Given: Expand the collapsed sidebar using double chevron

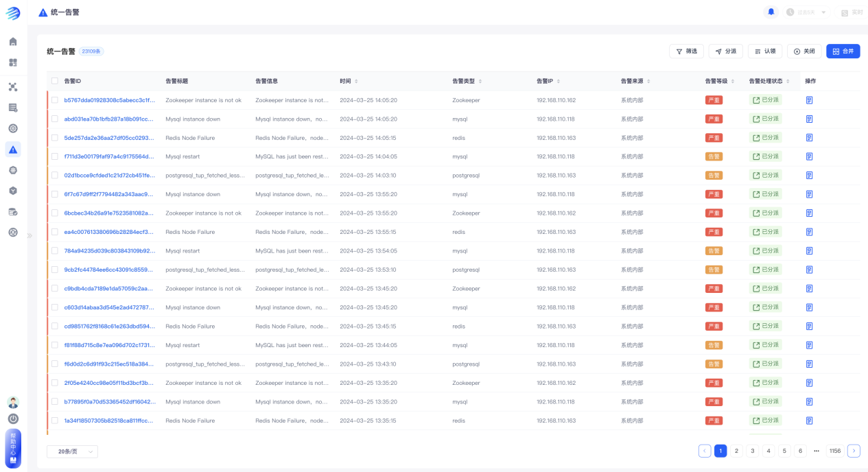Looking at the screenshot, I should coord(30,235).
